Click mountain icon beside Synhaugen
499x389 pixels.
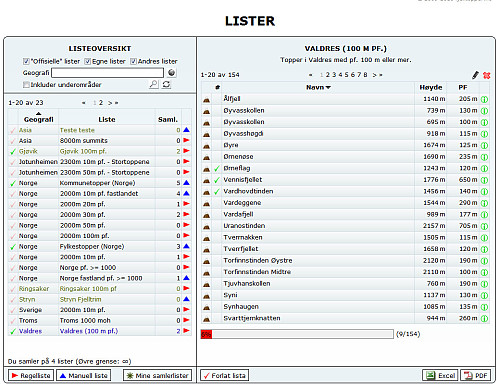[207, 307]
